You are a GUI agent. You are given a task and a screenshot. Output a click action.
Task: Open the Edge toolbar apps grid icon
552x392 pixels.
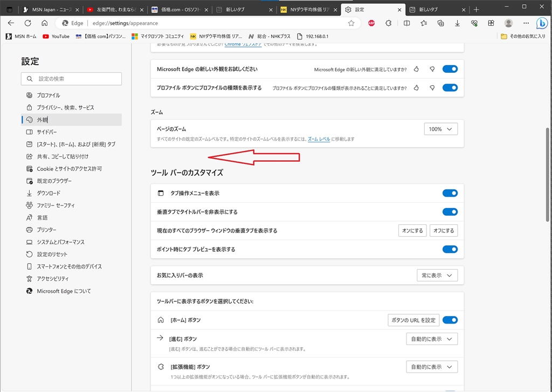coord(491,23)
